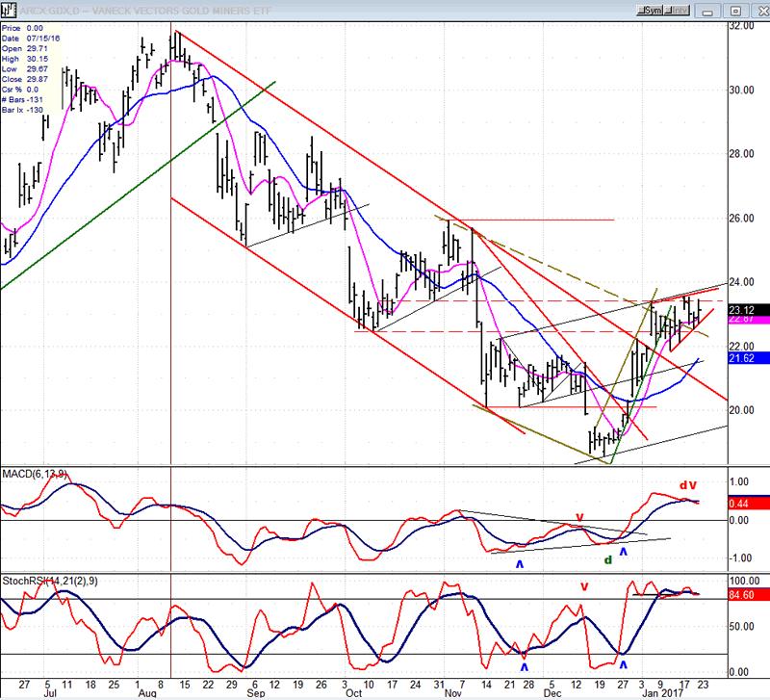This screenshot has width=770, height=700.
Task: Toggle the Sym symbol link button
Action: click(650, 10)
